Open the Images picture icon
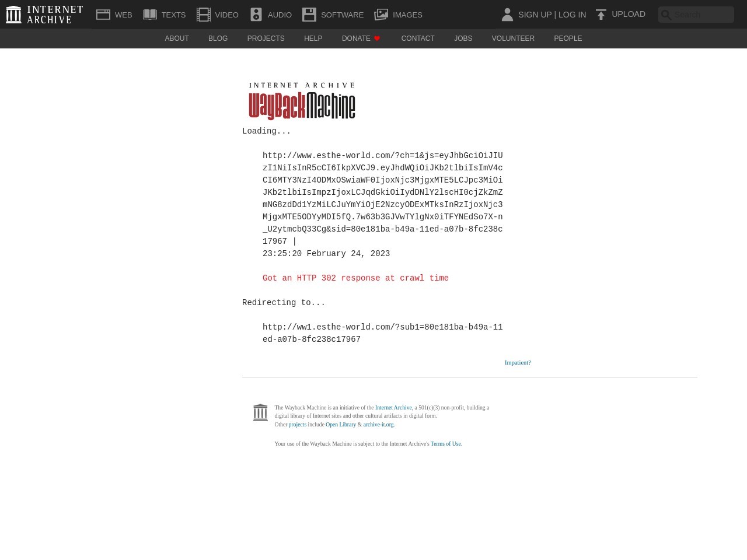 pos(381,15)
